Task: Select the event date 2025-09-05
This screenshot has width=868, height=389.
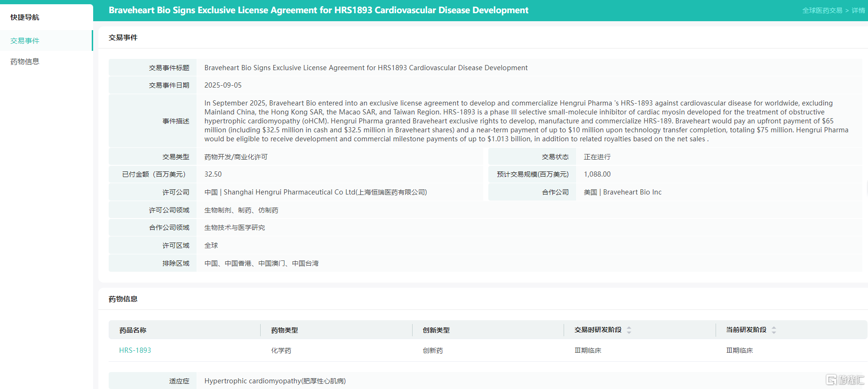Action: pyautogui.click(x=223, y=85)
